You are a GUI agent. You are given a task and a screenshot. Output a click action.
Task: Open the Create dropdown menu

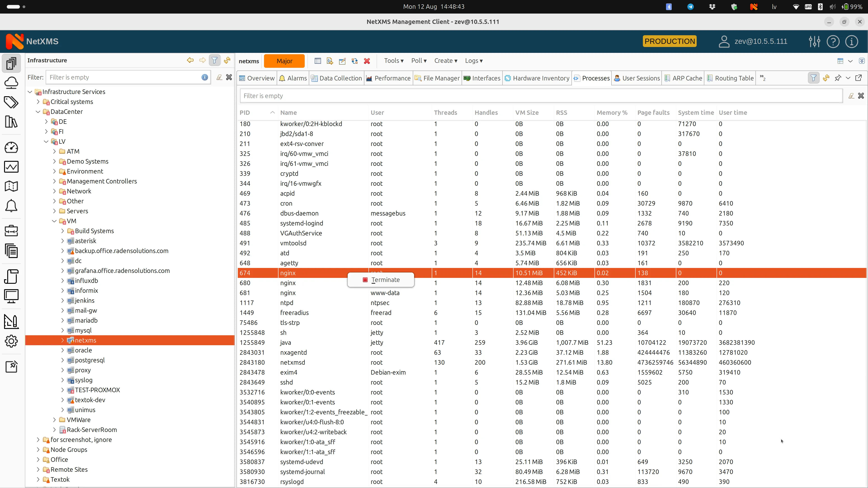[446, 61]
